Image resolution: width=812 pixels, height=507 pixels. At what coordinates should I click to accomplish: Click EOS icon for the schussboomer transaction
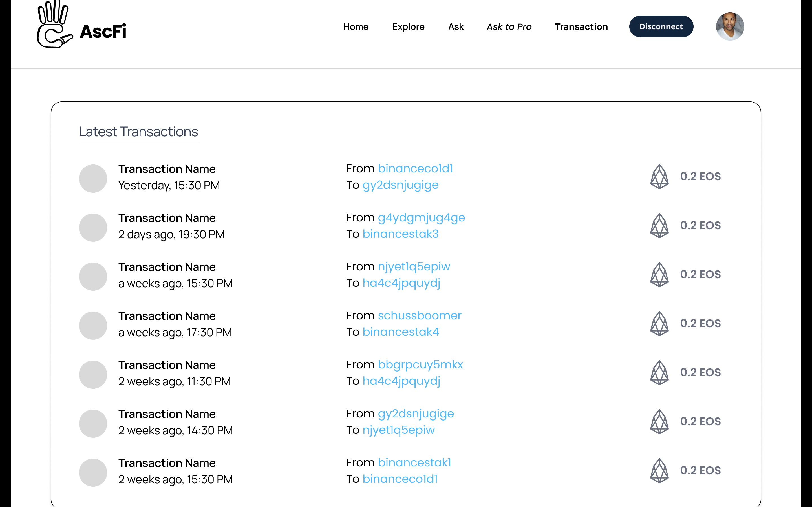coord(659,324)
